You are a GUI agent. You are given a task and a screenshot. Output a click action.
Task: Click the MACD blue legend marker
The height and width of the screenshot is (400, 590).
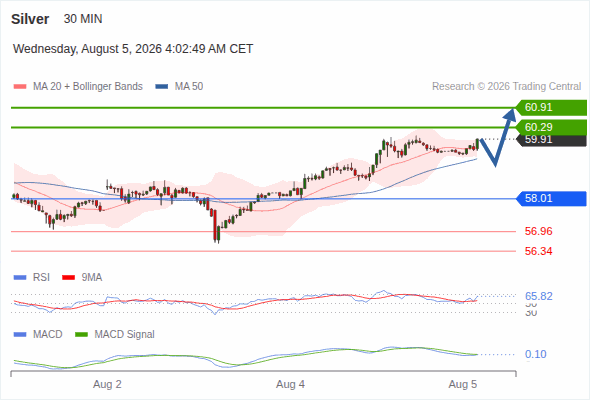pyautogui.click(x=20, y=335)
